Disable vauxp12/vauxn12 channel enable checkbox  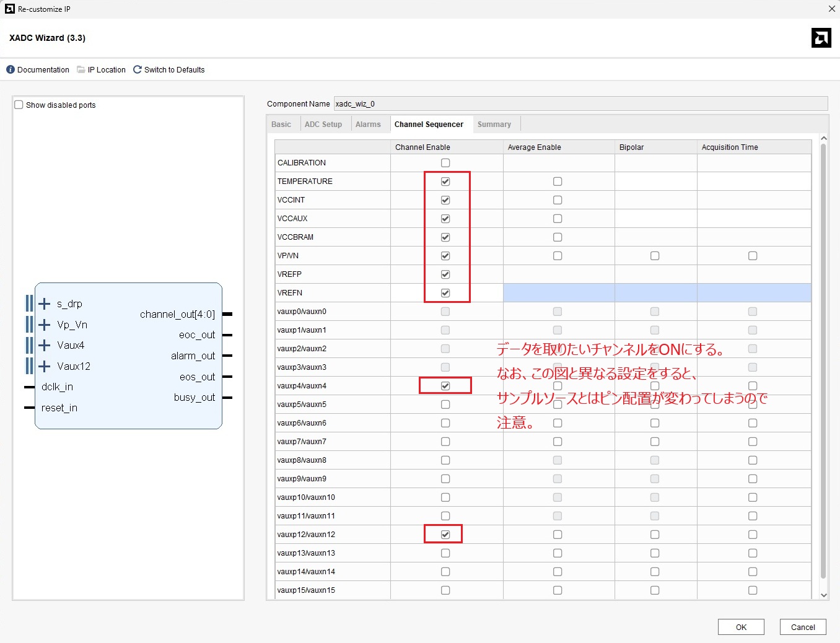[445, 535]
